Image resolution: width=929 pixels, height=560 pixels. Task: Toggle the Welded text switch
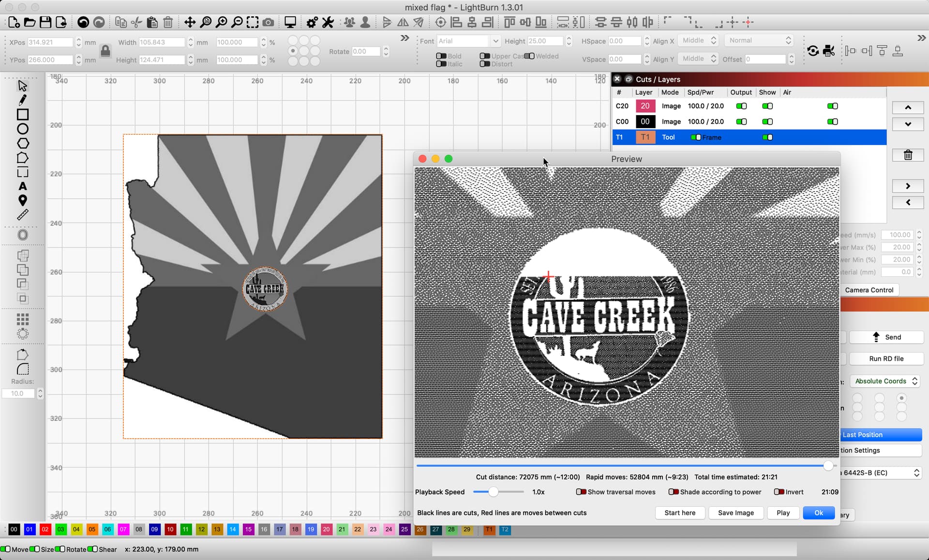click(529, 56)
